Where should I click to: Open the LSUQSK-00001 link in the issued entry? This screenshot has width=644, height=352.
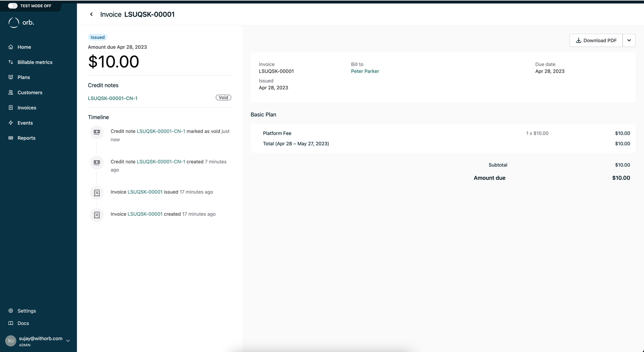click(145, 192)
